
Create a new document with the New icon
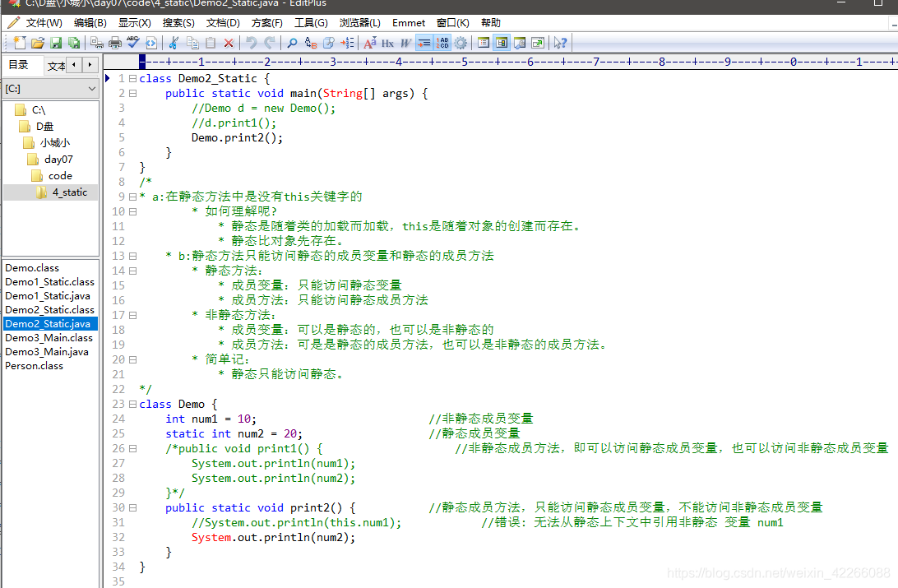[20, 43]
